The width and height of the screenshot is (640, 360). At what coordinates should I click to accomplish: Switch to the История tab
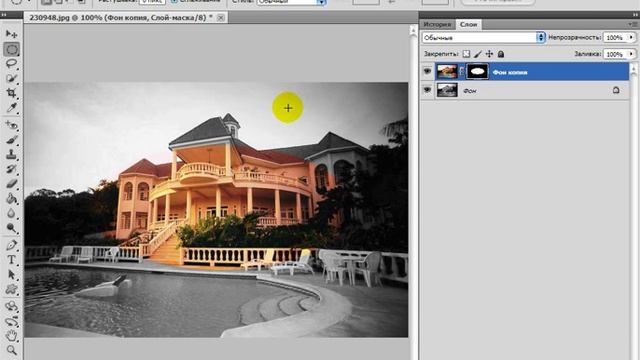(x=437, y=24)
